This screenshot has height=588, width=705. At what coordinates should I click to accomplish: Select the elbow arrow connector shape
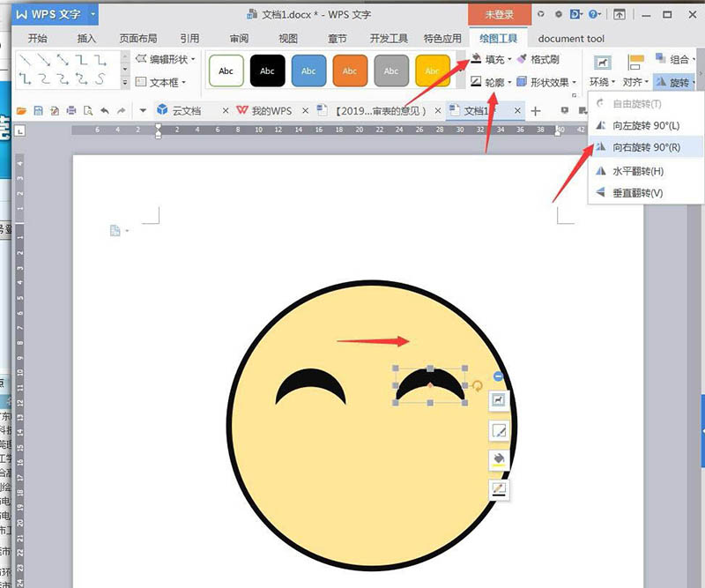pyautogui.click(x=100, y=60)
